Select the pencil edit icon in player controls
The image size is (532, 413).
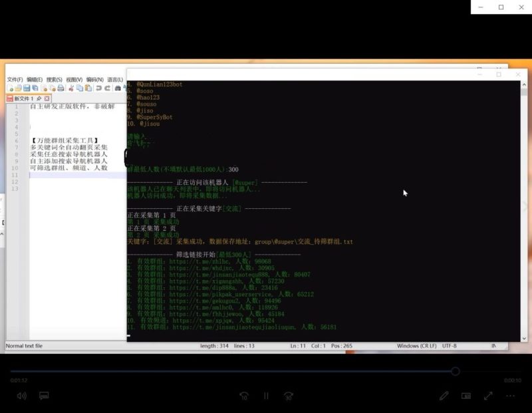[x=444, y=396]
